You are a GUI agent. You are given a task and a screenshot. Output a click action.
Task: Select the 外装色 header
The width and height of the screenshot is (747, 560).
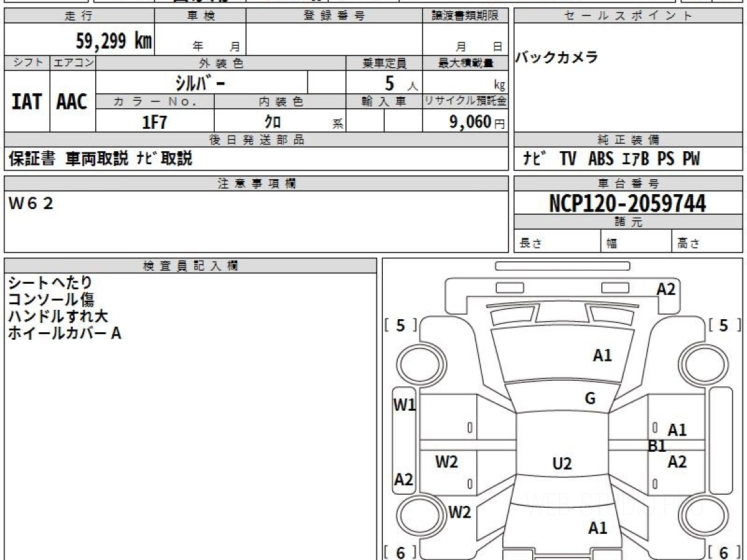point(221,63)
